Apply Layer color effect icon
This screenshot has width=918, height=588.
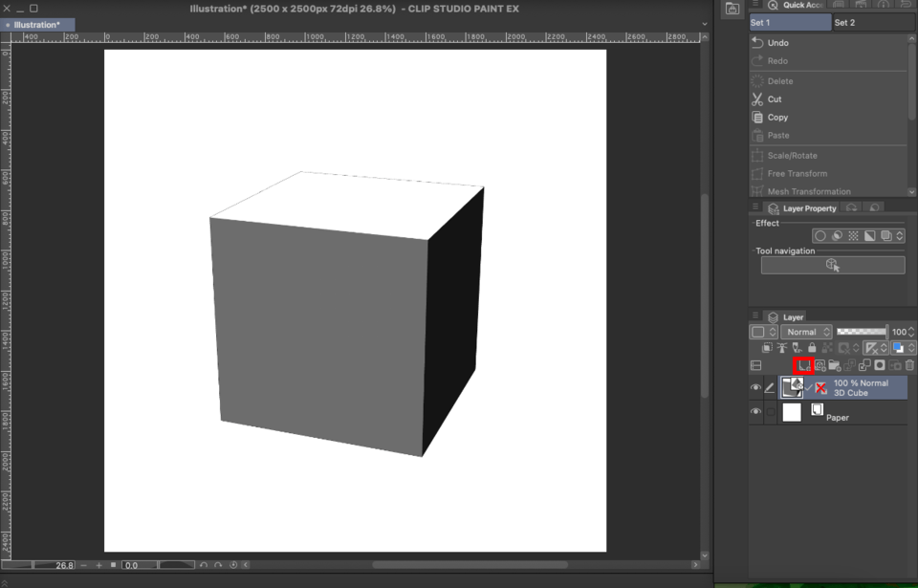point(870,235)
